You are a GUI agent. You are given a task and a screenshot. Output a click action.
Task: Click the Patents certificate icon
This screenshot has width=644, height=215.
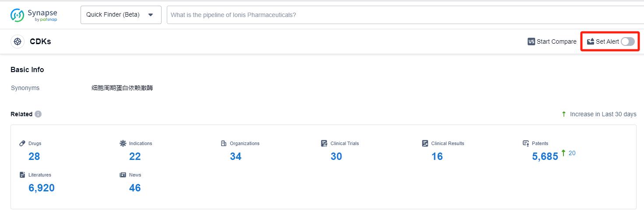point(526,143)
